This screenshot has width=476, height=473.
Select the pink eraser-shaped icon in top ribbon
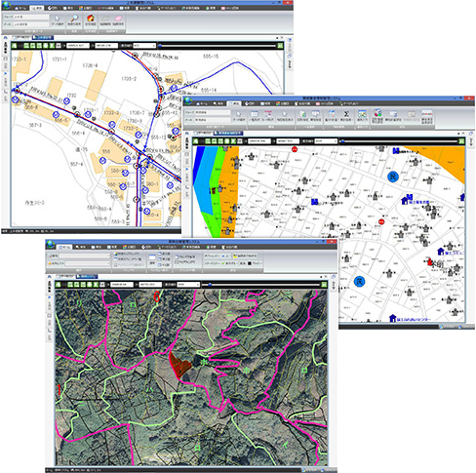coord(118,19)
